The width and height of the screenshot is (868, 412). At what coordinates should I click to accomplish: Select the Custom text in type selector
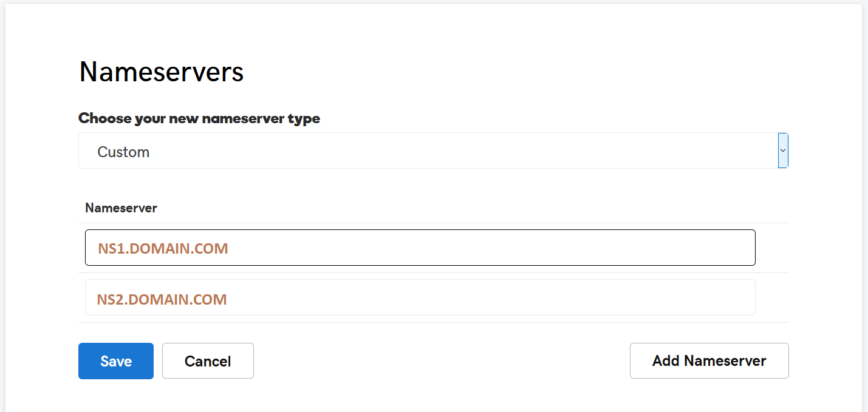[x=123, y=152]
